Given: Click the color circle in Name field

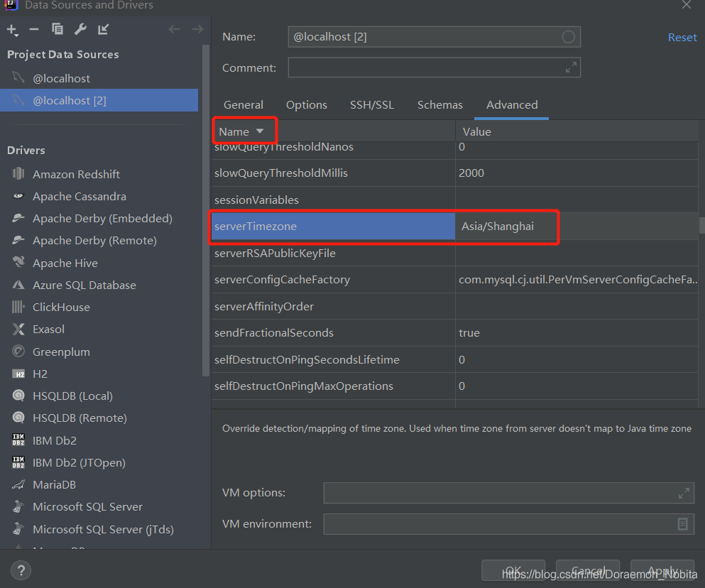Looking at the screenshot, I should 568,37.
